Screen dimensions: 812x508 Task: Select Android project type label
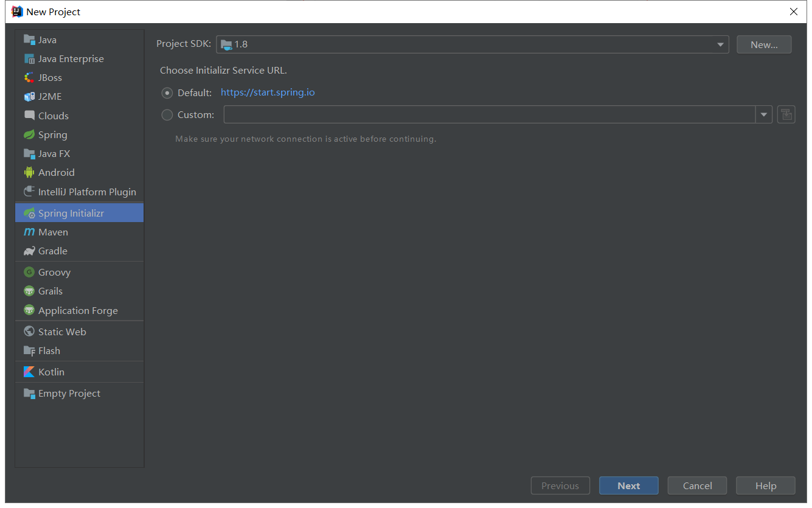(x=57, y=173)
